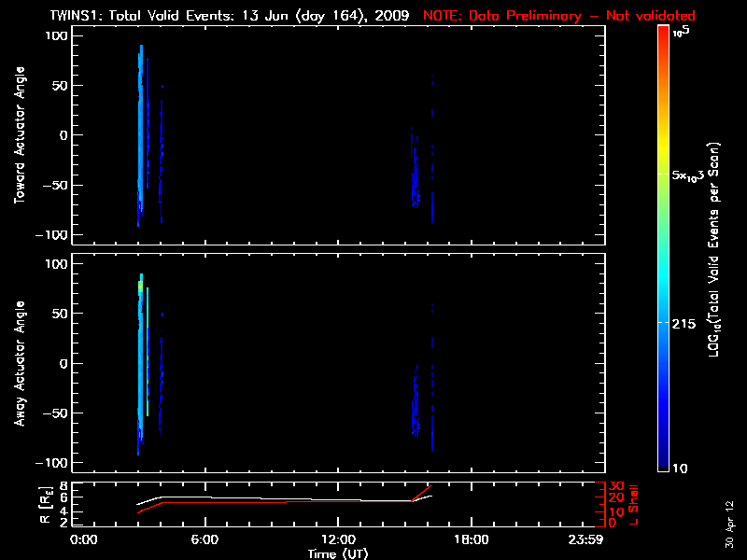Screen dimensions: 747x560
Task: Select the 12:00 time tick label
Action: (x=336, y=539)
